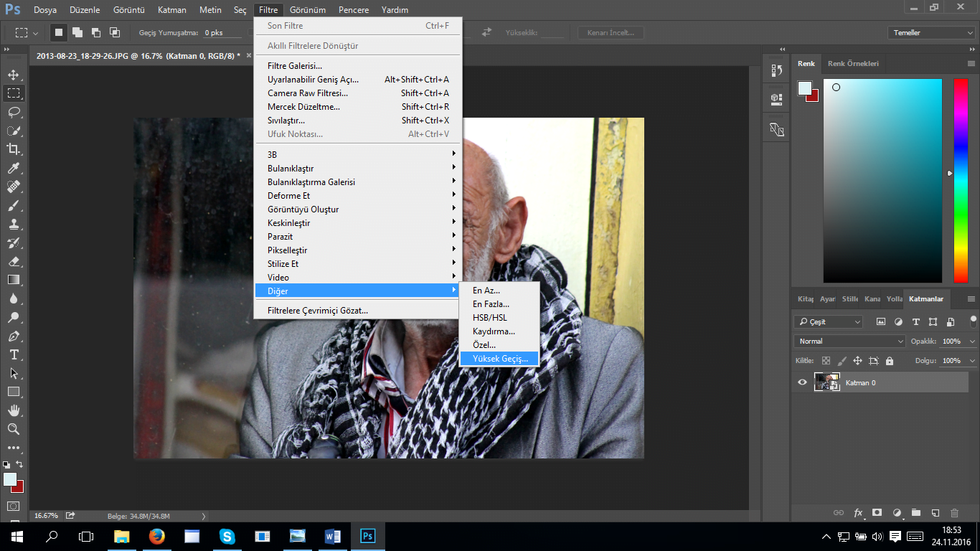The image size is (980, 551).
Task: Open the Görünüm menu
Action: tap(308, 9)
